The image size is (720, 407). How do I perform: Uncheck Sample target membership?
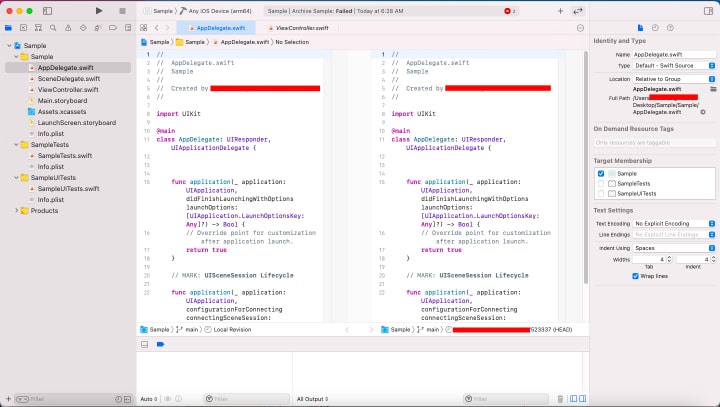click(601, 174)
